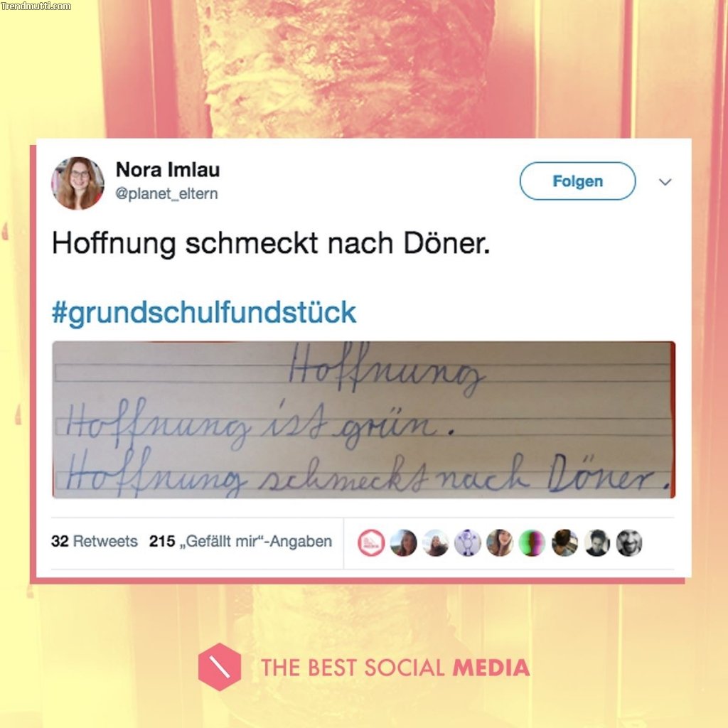This screenshot has width=728, height=728.
Task: Click the green and pink glitch liker avatar
Action: tap(532, 542)
